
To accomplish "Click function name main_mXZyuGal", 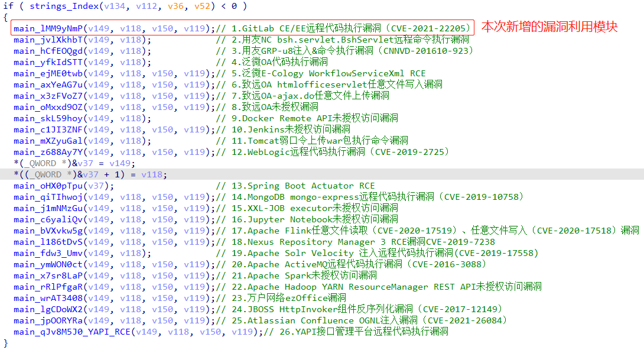I will (x=48, y=141).
